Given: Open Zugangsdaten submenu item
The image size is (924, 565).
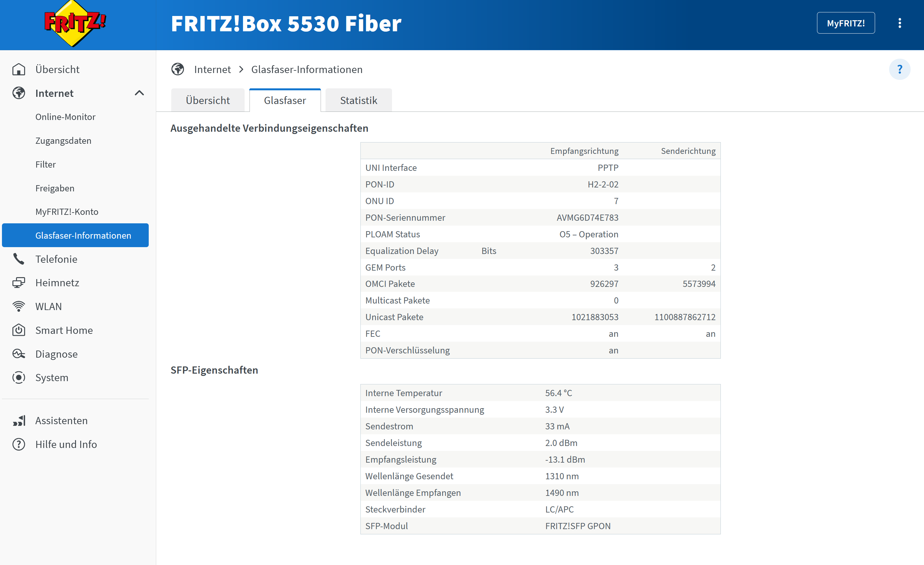Looking at the screenshot, I should 63,141.
